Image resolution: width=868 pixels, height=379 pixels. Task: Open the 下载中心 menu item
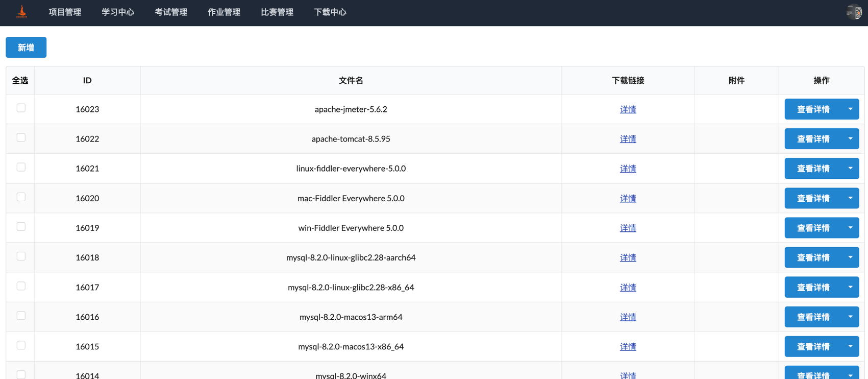tap(330, 12)
